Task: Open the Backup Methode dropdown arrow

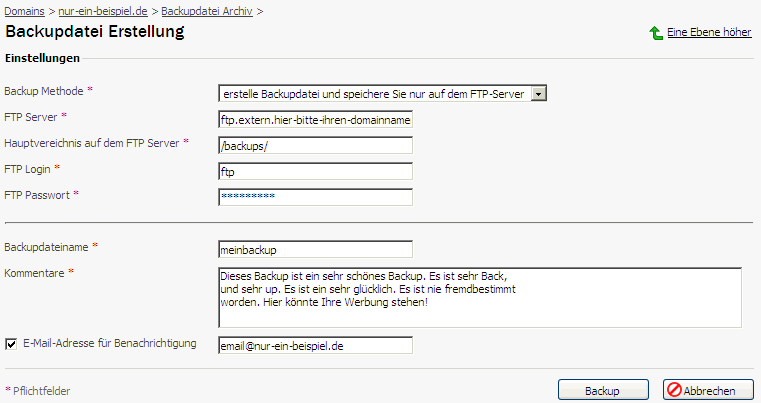Action: click(x=539, y=94)
